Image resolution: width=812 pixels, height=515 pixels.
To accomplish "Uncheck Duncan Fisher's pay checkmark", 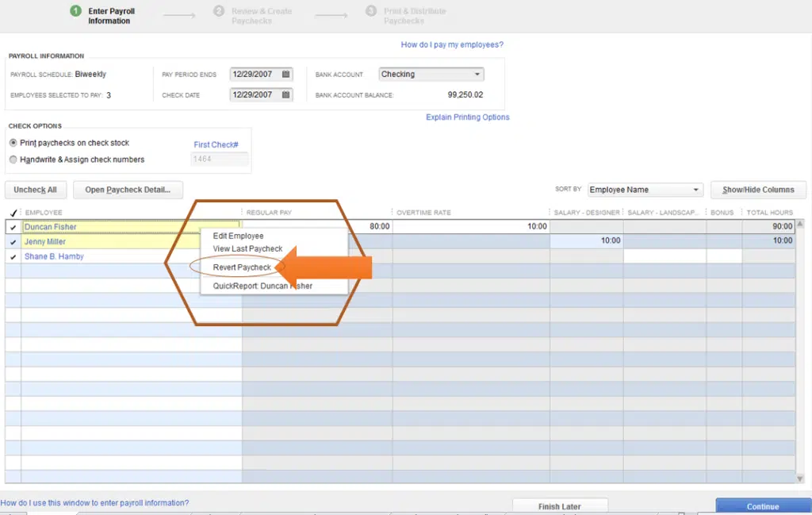I will point(13,227).
